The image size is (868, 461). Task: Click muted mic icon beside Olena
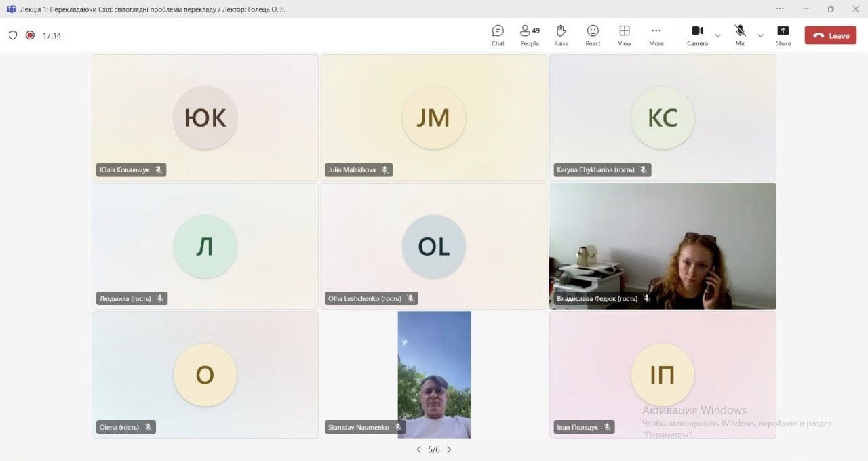(x=148, y=427)
